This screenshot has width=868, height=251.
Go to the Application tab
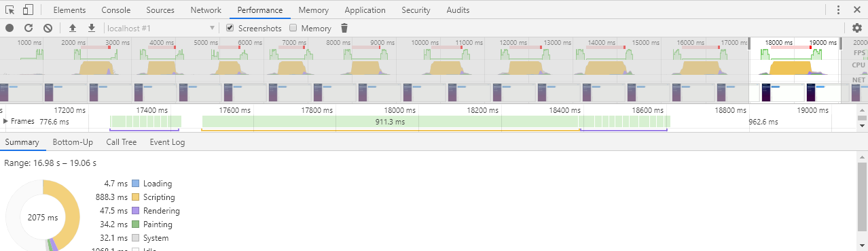coord(365,10)
